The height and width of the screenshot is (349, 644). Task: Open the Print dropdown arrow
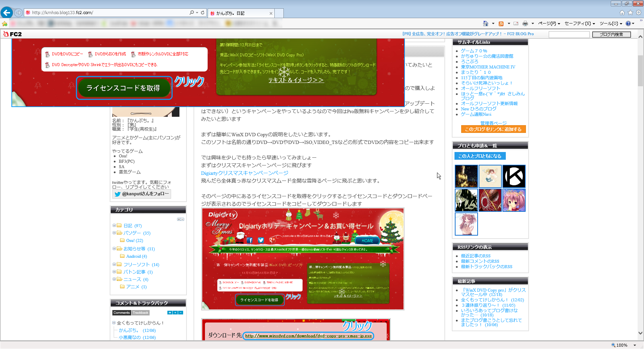[533, 23]
